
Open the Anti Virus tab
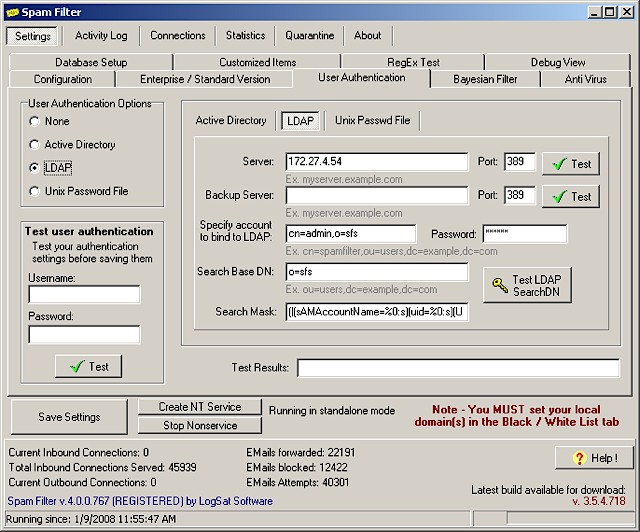tap(585, 79)
